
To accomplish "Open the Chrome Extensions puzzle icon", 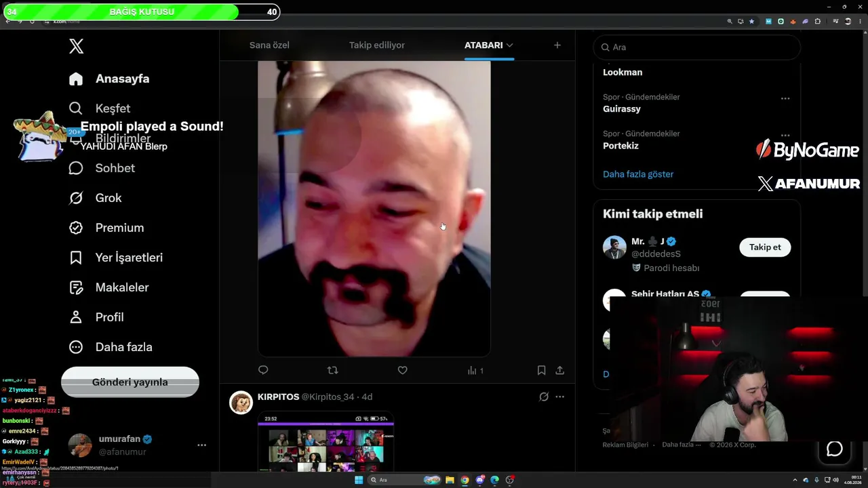I will tap(818, 22).
